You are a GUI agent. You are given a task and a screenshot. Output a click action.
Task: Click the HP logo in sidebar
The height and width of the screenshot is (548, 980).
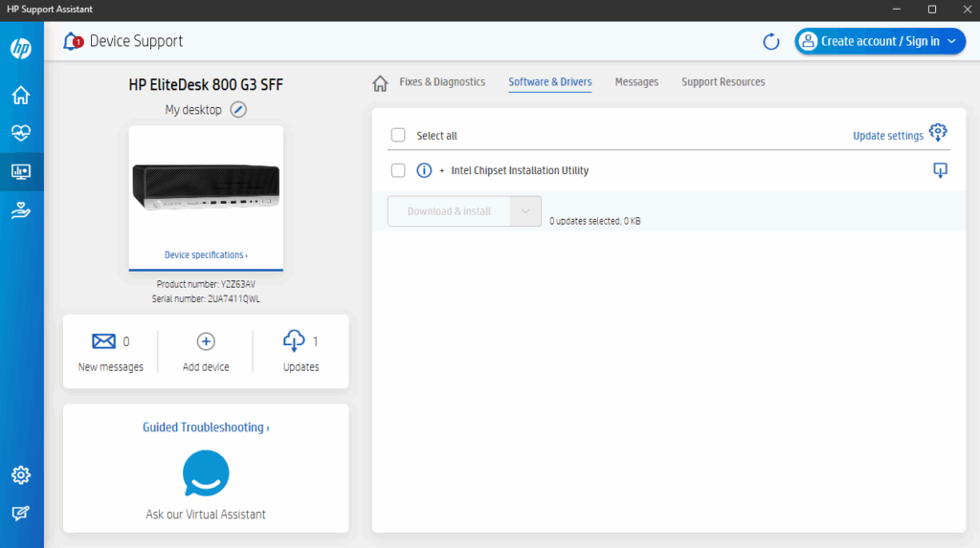pos(21,48)
